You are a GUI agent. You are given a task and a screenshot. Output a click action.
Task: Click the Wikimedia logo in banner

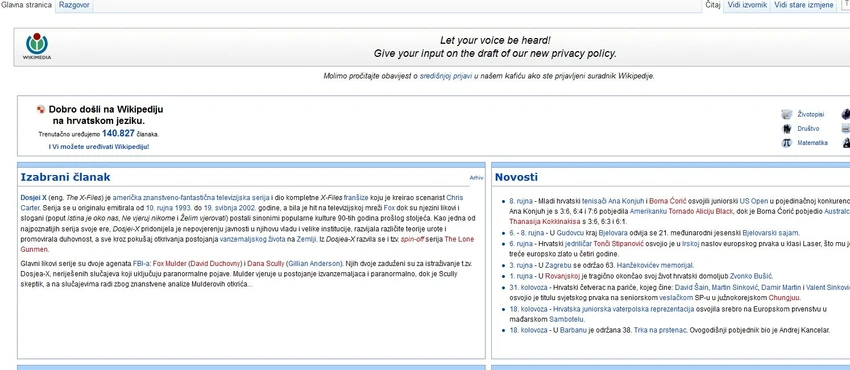coord(36,46)
